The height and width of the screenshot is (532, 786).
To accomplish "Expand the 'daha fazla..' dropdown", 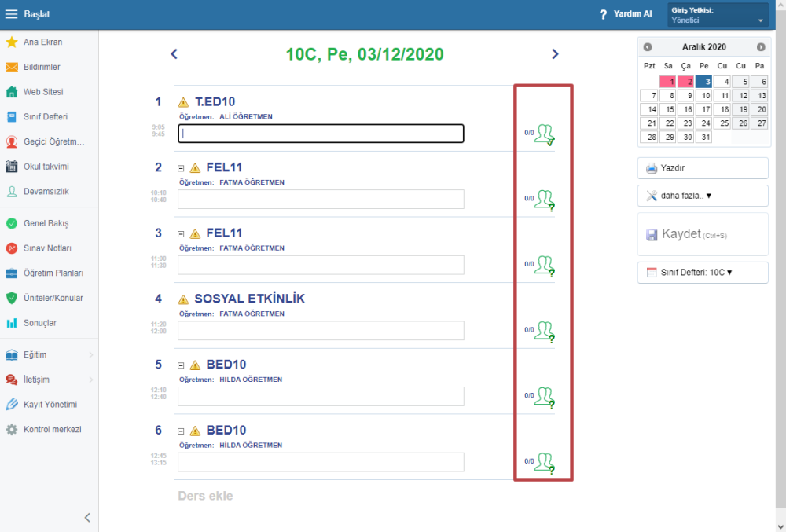I will pos(703,196).
